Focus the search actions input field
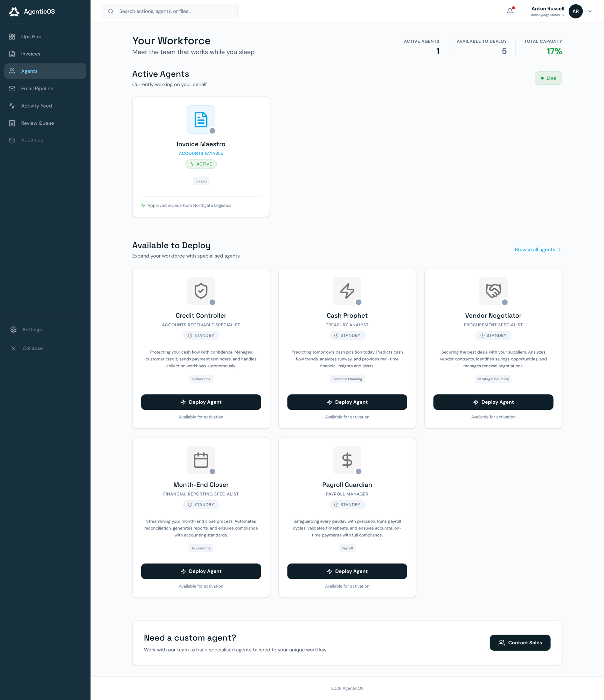The image size is (604, 700). (x=169, y=11)
